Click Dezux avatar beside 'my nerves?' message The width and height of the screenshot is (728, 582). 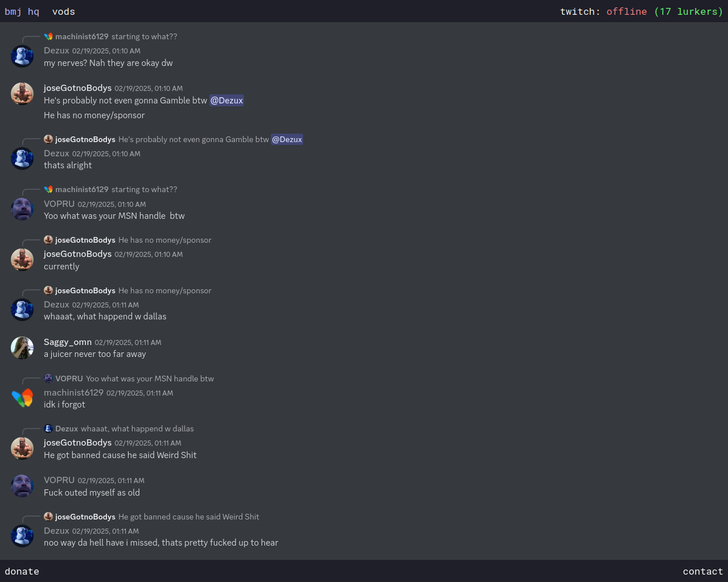pos(22,56)
